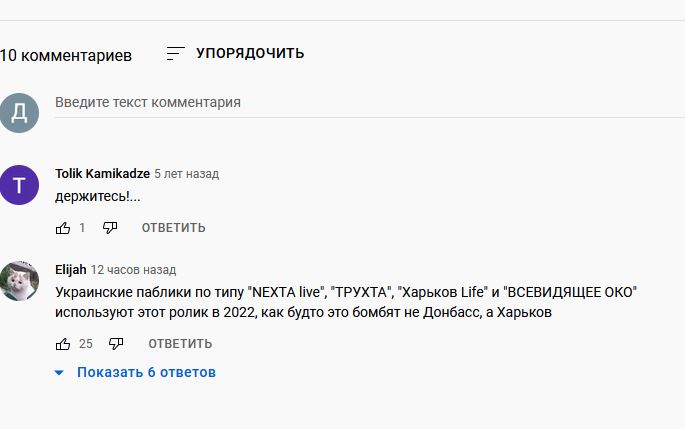Screen dimensions: 685x429
Task: Reply to Elijah's comment via ОТВЕТИТЬ
Action: tap(180, 344)
